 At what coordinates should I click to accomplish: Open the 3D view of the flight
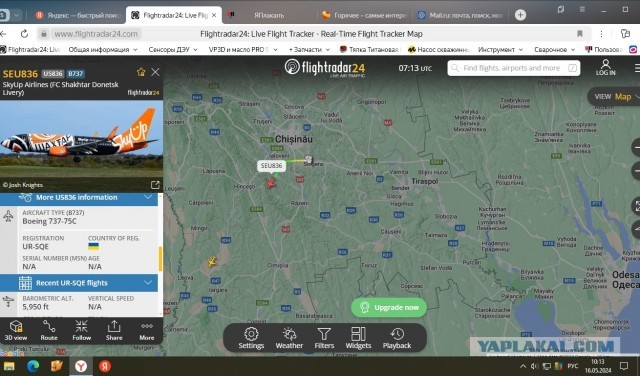[16, 330]
